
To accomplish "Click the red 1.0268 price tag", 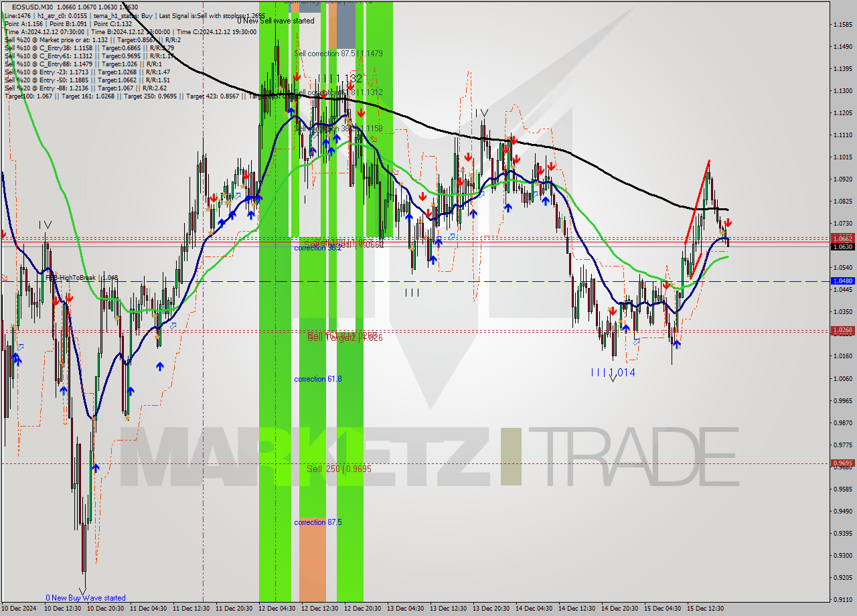I will [842, 331].
